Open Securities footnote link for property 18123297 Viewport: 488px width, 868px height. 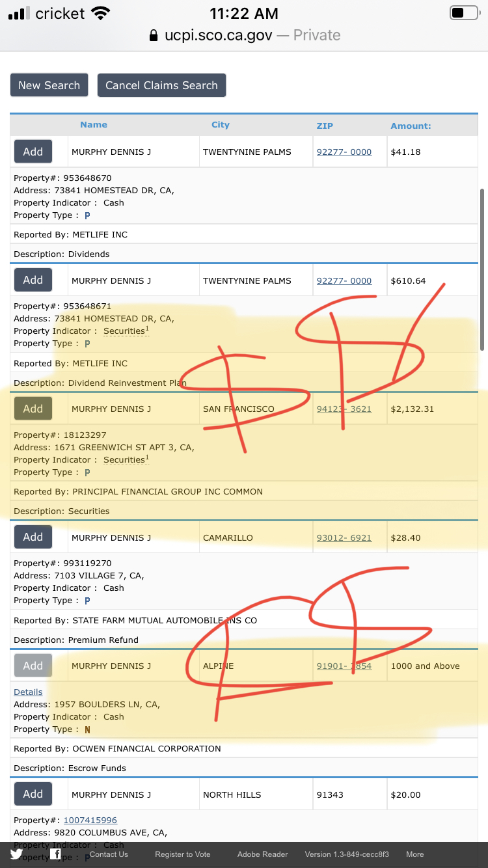pyautogui.click(x=126, y=459)
